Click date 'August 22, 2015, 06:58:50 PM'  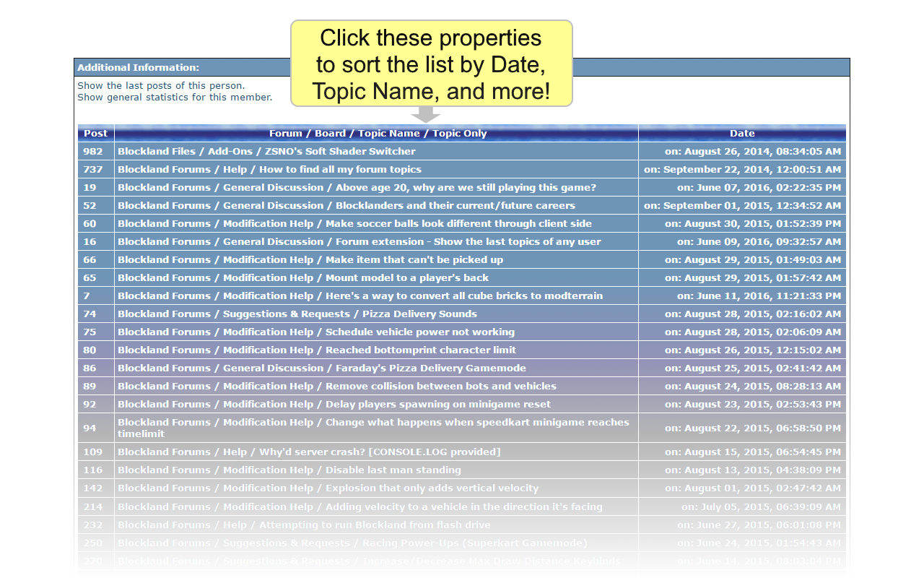tap(762, 428)
